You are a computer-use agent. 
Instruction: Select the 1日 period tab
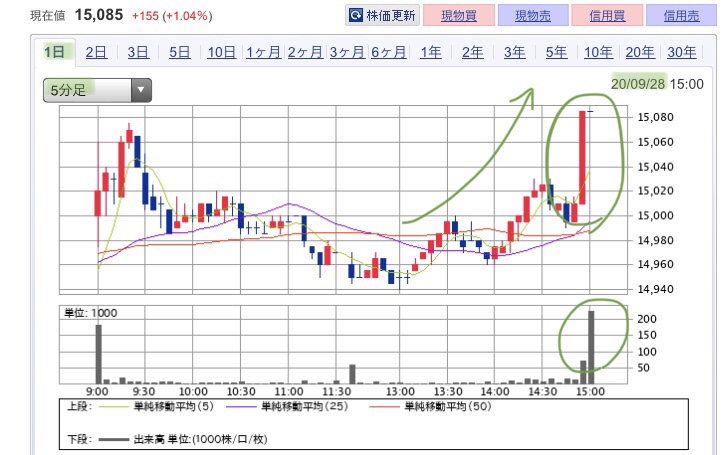click(x=54, y=52)
